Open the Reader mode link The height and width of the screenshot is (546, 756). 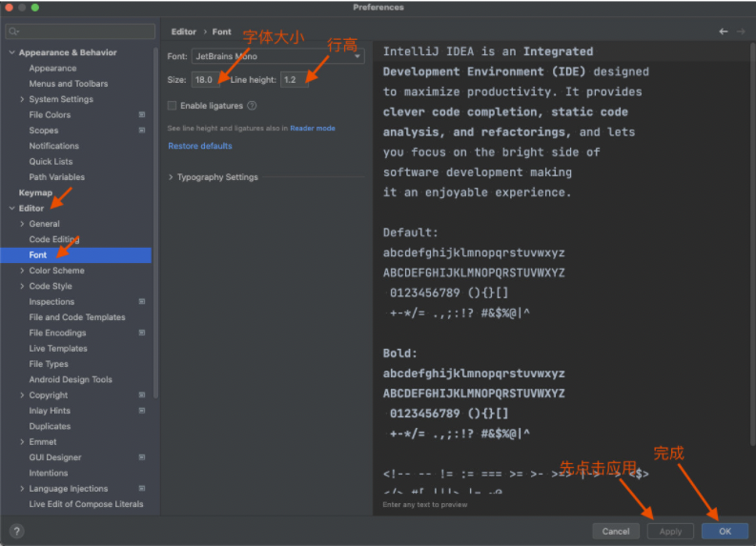coord(313,129)
